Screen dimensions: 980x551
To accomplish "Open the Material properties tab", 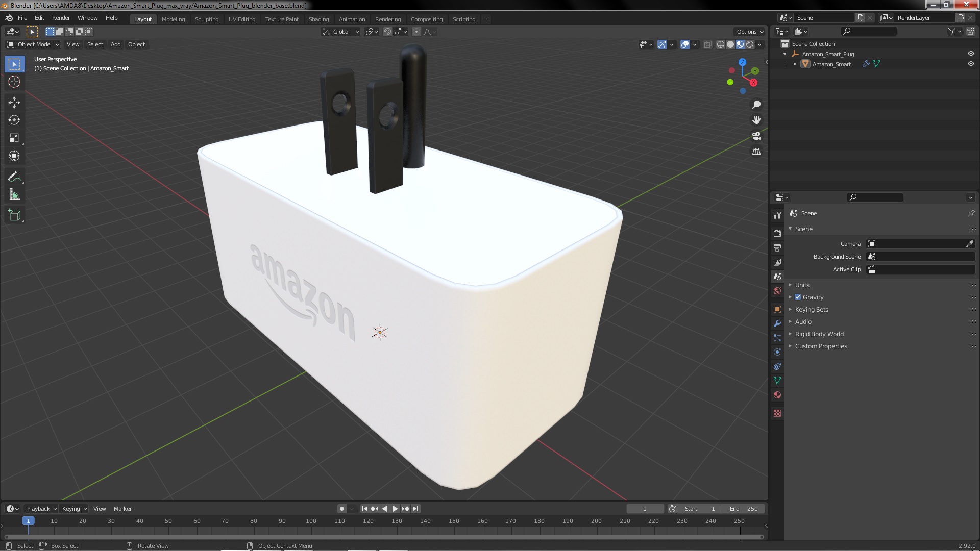I will coord(777,395).
